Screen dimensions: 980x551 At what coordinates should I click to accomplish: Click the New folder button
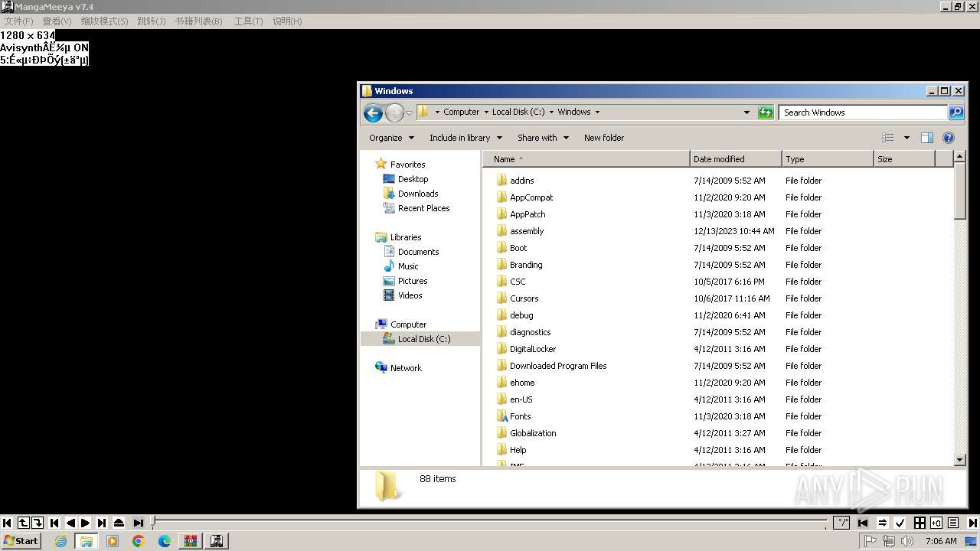[604, 138]
